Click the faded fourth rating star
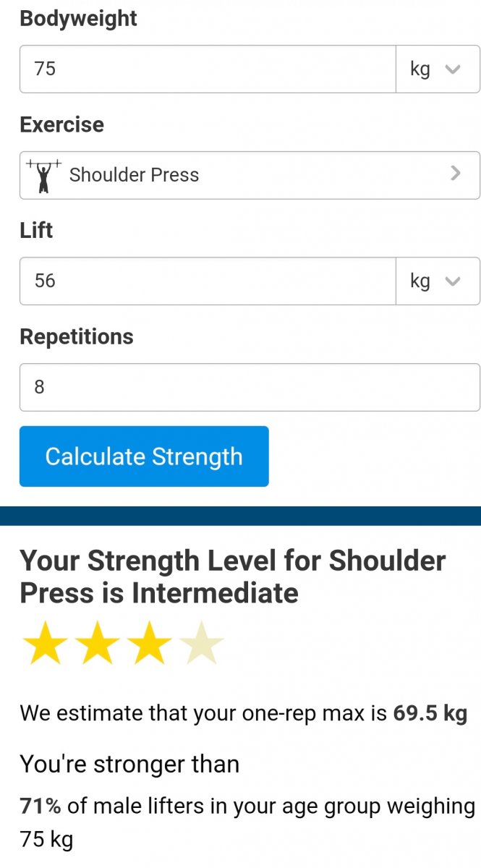Screen dimensions: 481x868 [201, 642]
